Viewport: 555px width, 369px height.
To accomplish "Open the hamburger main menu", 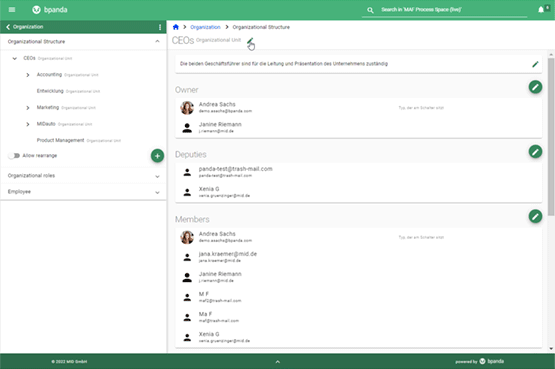I will (12, 10).
